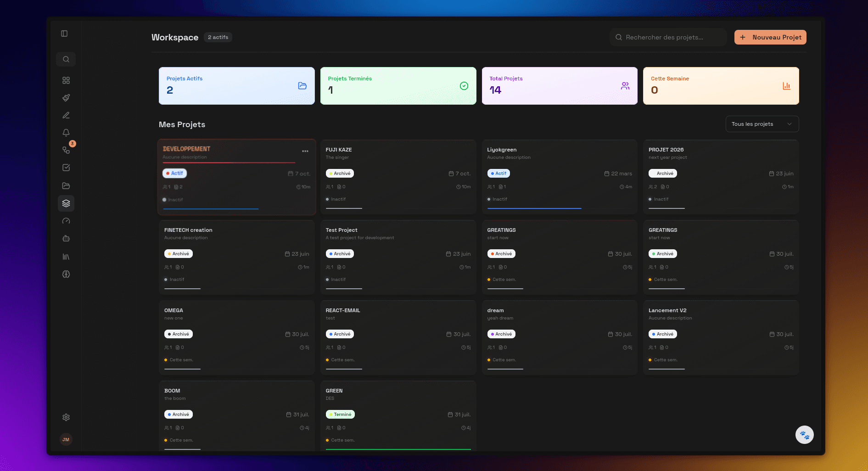
Task: Select the Total Projets stat card
Action: tap(560, 86)
